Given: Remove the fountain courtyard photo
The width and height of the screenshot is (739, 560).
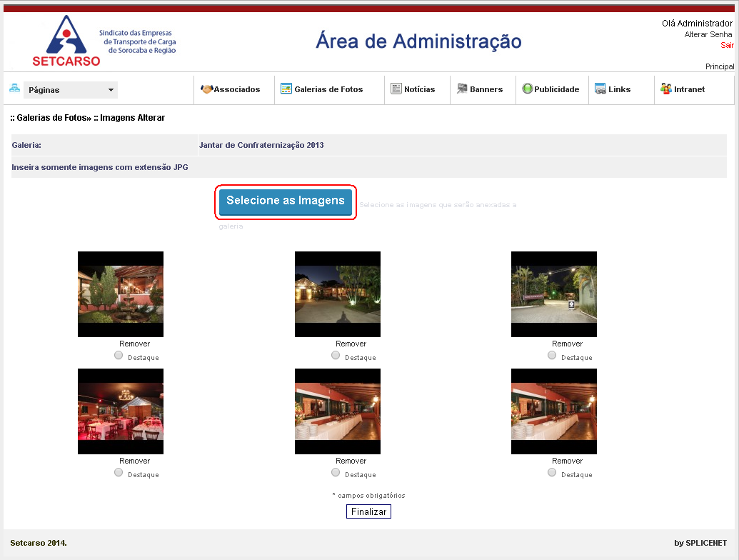Looking at the screenshot, I should coord(134,344).
